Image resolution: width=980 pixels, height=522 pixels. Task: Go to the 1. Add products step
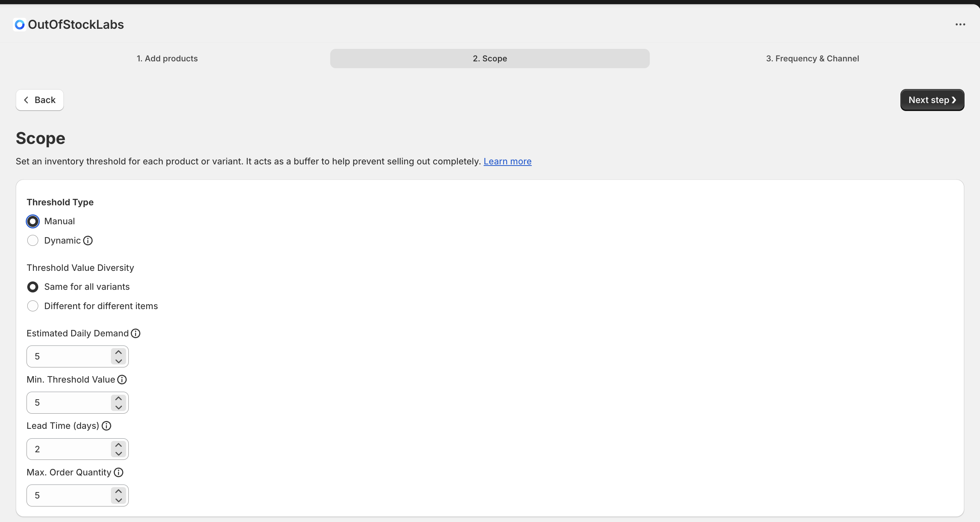167,59
